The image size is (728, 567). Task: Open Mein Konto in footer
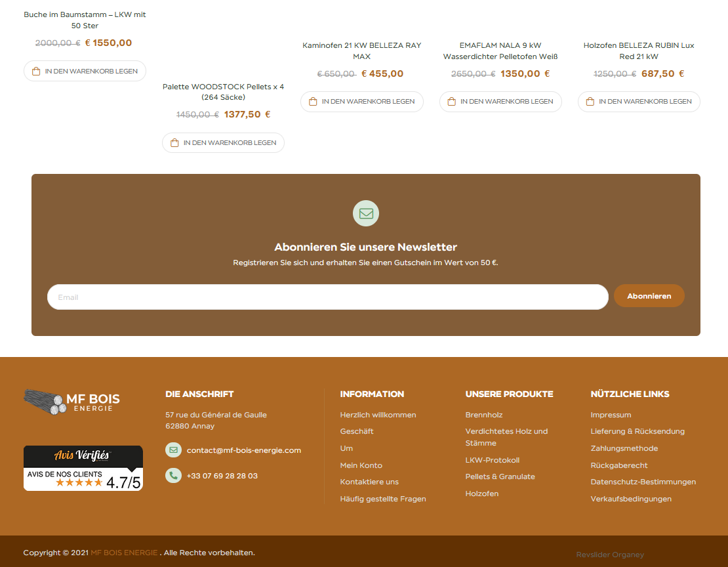[361, 465]
